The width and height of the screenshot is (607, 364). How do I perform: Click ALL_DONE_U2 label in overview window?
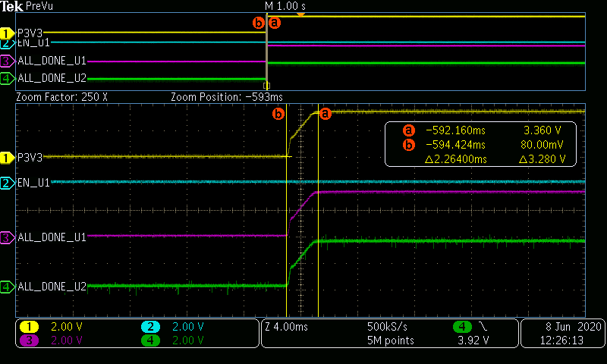52,78
